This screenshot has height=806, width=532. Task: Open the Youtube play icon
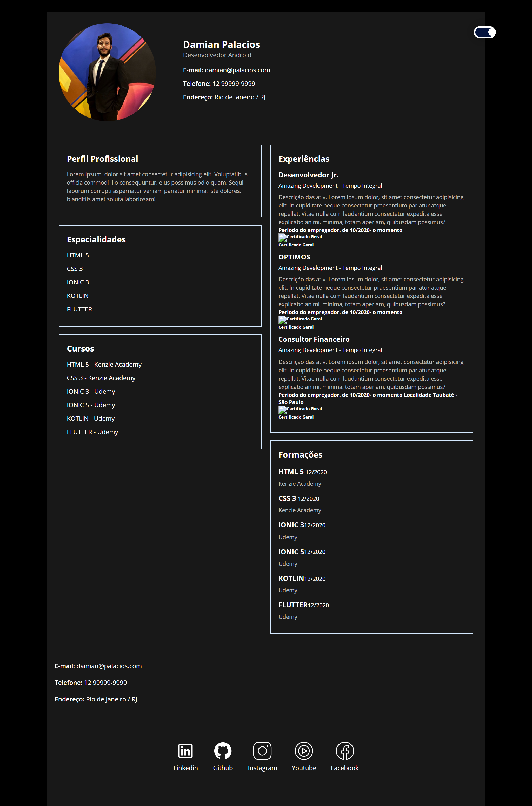pos(304,750)
